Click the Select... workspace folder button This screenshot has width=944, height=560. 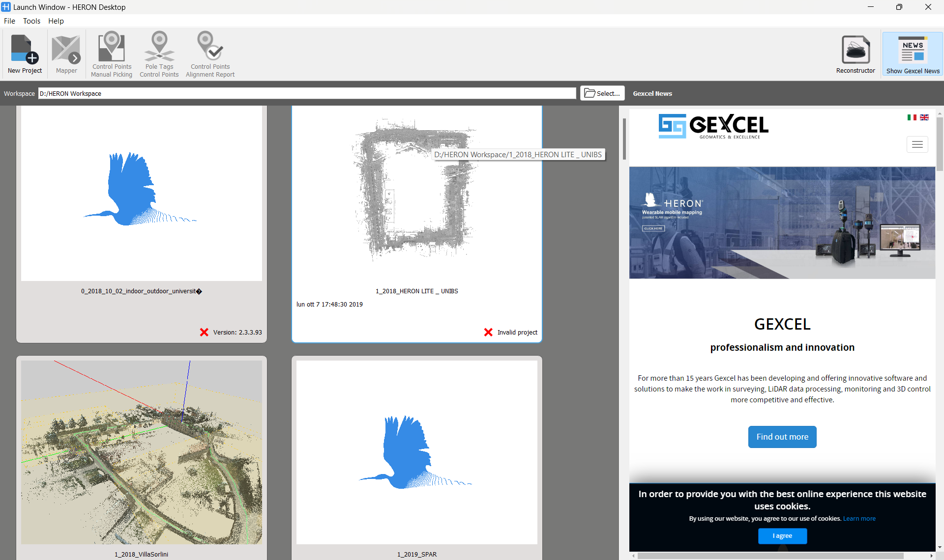(x=602, y=93)
